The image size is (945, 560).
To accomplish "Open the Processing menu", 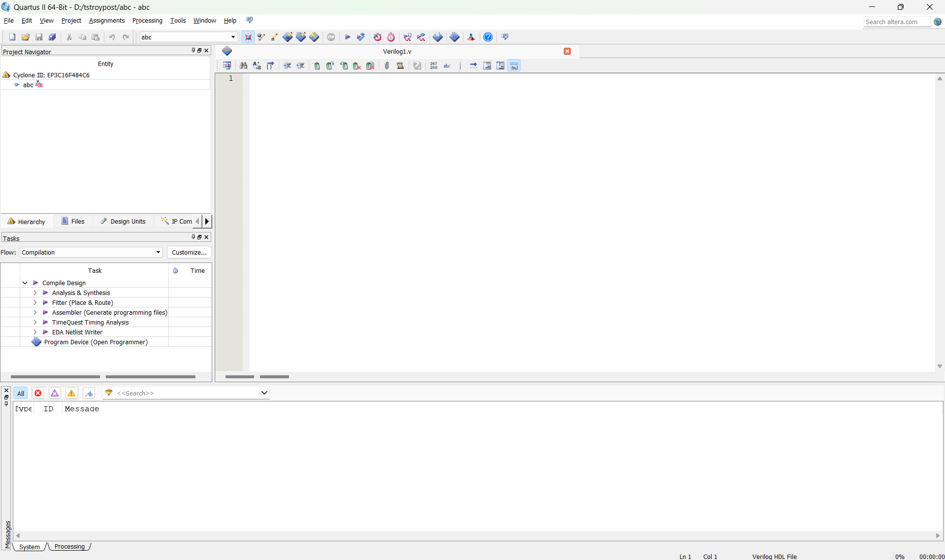I will (147, 20).
